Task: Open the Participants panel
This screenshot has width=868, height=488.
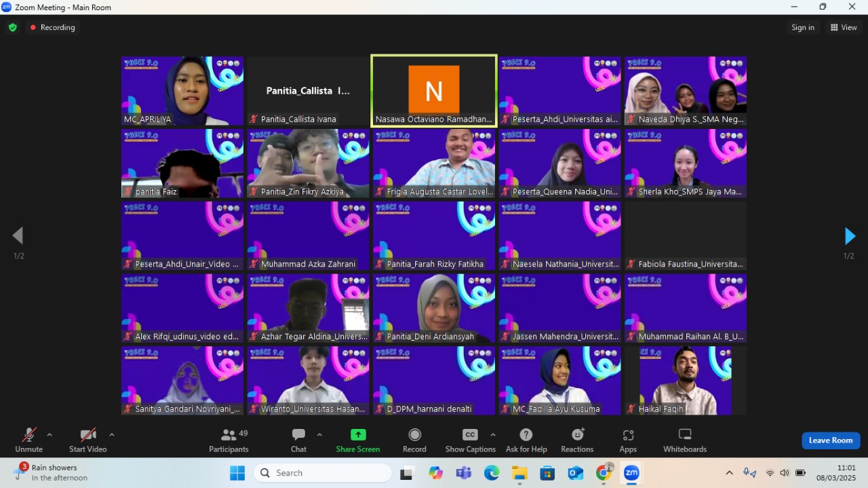Action: click(229, 440)
